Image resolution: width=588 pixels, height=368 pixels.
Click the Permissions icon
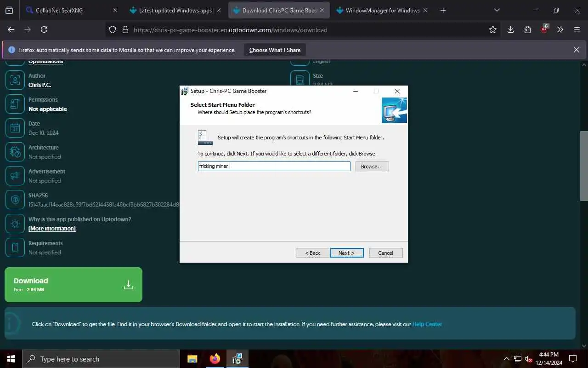[15, 104]
